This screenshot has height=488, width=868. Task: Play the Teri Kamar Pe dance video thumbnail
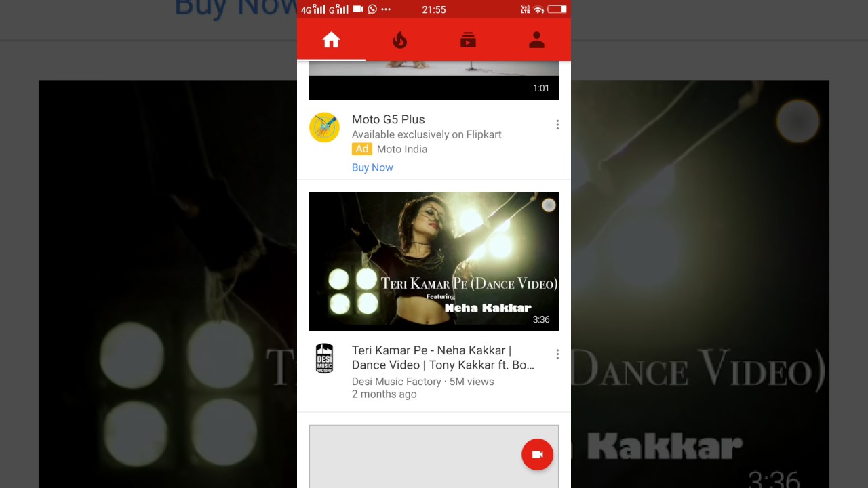coord(434,262)
